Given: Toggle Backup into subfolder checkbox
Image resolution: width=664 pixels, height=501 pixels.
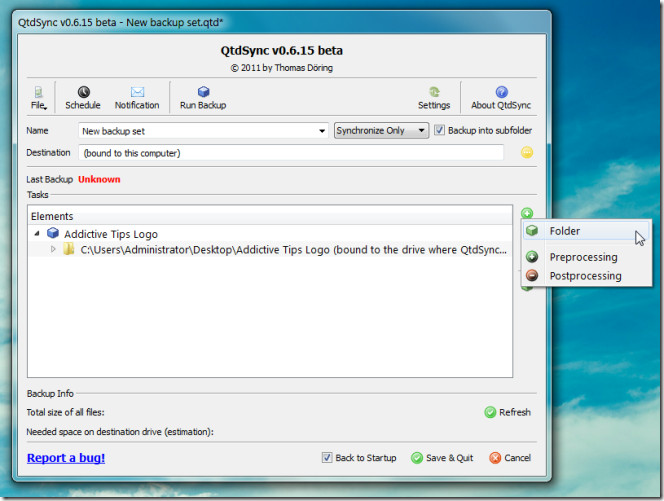Looking at the screenshot, I should click(439, 130).
